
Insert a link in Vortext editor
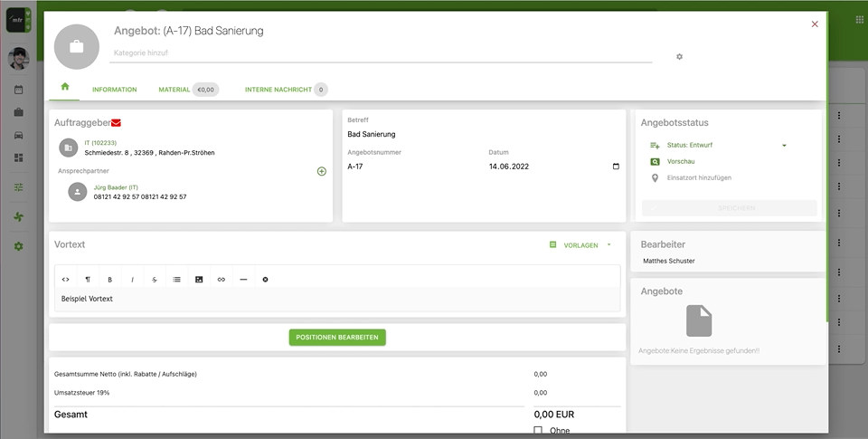pyautogui.click(x=221, y=280)
